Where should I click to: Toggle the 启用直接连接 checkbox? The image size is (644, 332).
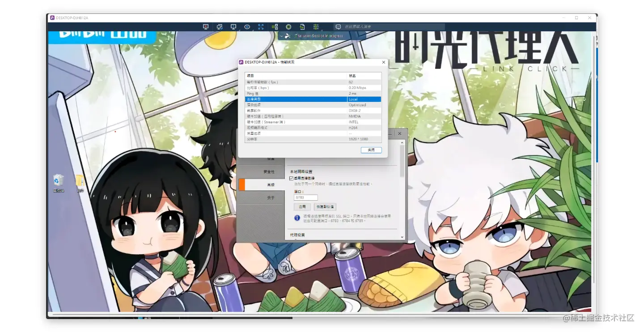(292, 178)
